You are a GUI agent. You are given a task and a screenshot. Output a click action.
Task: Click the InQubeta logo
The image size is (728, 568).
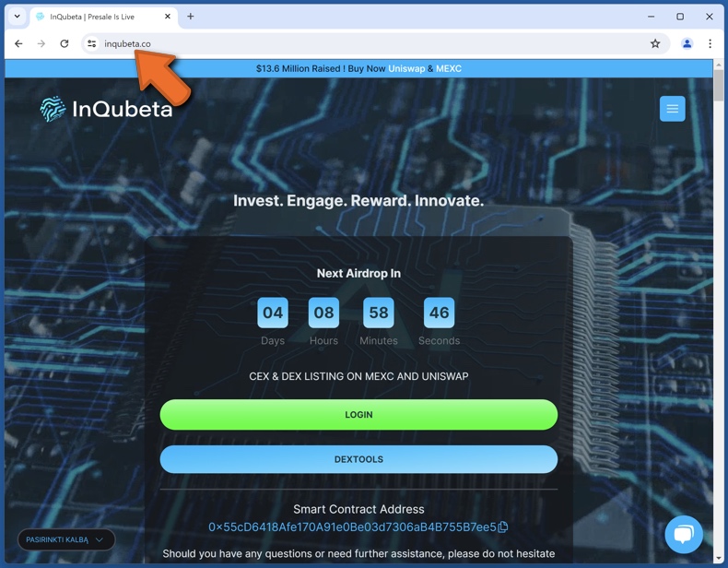coord(106,109)
